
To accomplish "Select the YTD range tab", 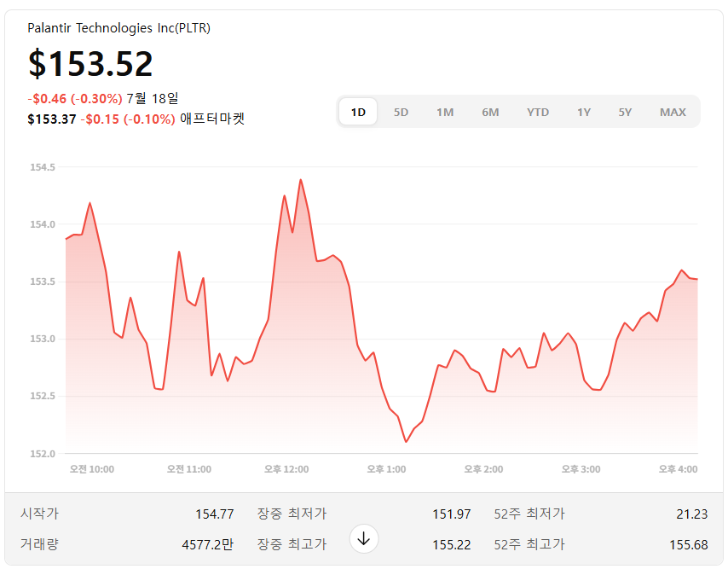I will tap(538, 113).
